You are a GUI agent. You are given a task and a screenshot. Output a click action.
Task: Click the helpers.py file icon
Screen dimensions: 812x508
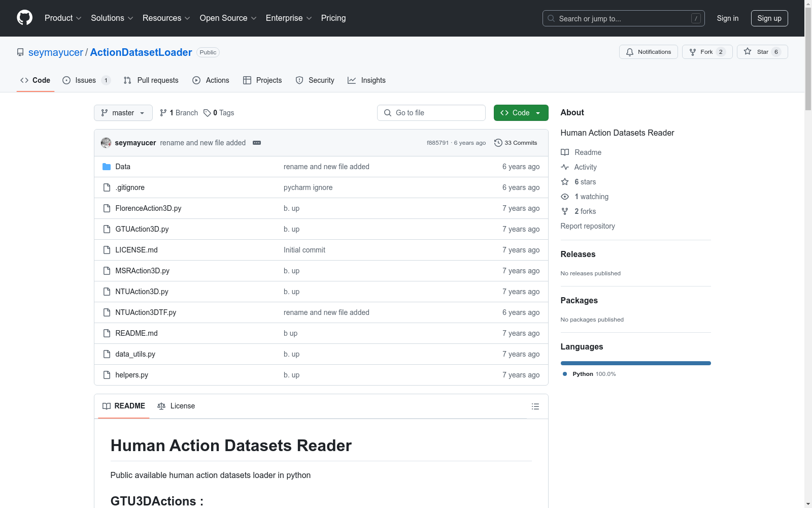point(107,375)
